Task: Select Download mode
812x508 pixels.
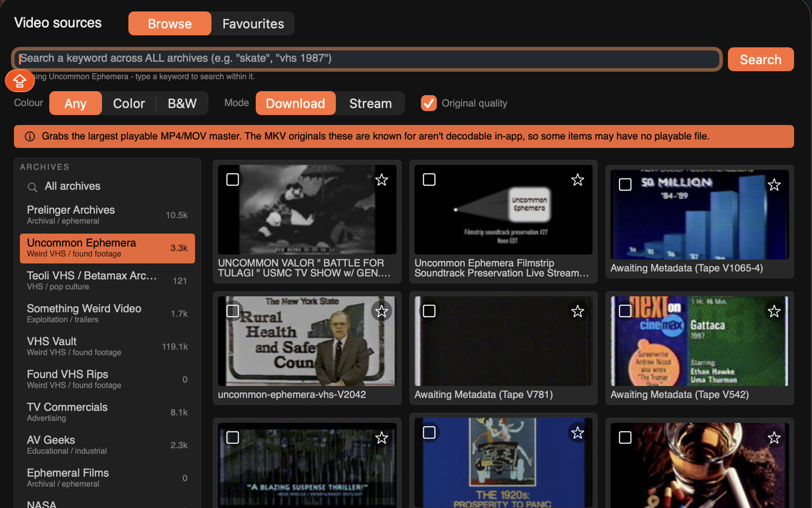Action: (x=295, y=103)
